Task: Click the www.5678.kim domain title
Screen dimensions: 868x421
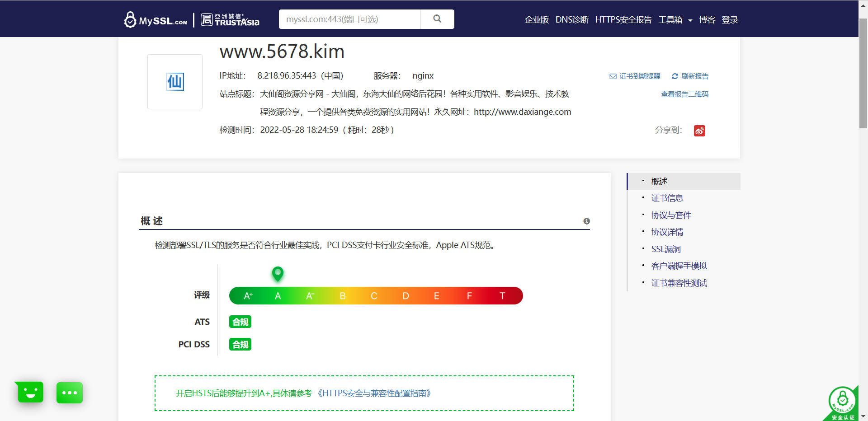Action: pos(282,51)
